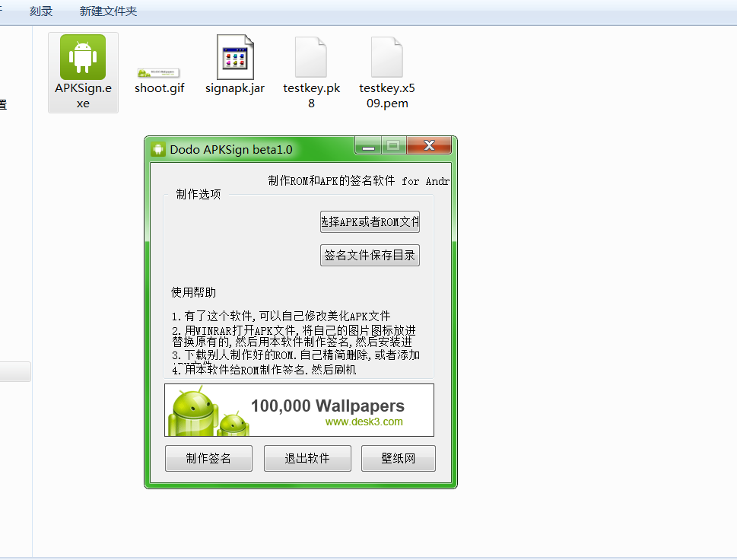Select the testkey.x509.pem file icon

pyautogui.click(x=387, y=57)
